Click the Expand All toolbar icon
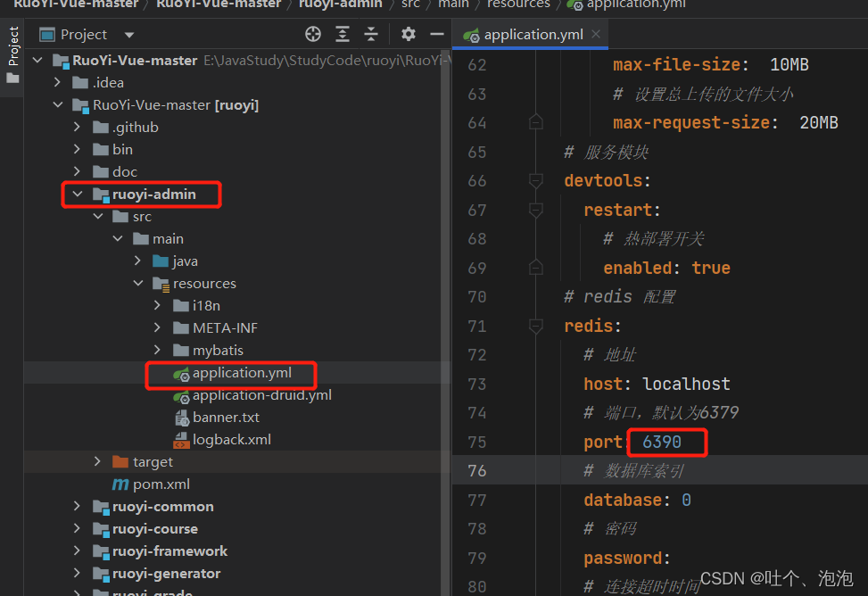Screen dimensions: 868x596 coord(343,34)
